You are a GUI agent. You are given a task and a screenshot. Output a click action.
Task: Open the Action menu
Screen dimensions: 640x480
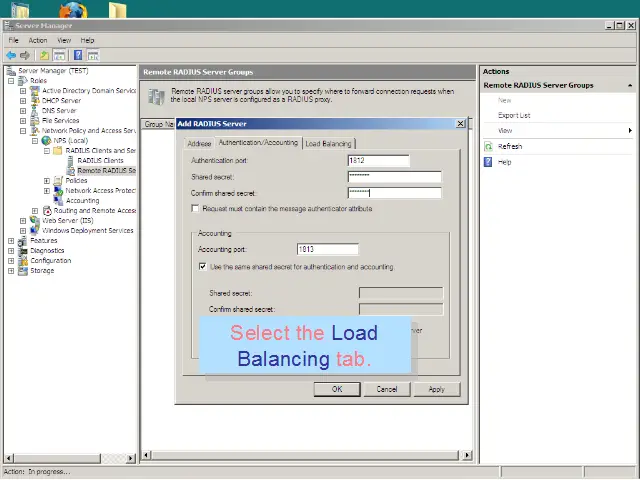point(38,40)
